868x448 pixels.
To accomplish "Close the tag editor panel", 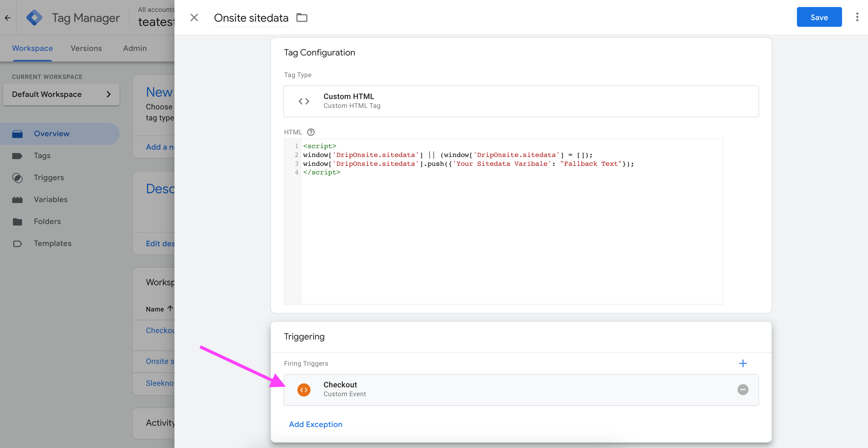I will point(194,17).
